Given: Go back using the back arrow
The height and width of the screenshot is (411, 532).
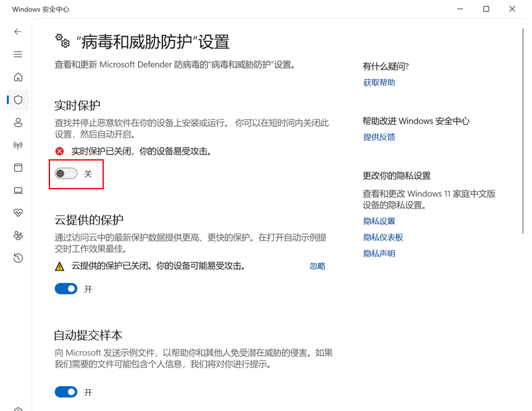Looking at the screenshot, I should [x=18, y=32].
